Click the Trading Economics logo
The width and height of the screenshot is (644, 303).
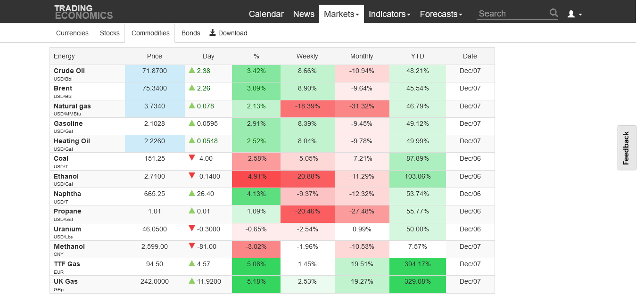tap(83, 12)
